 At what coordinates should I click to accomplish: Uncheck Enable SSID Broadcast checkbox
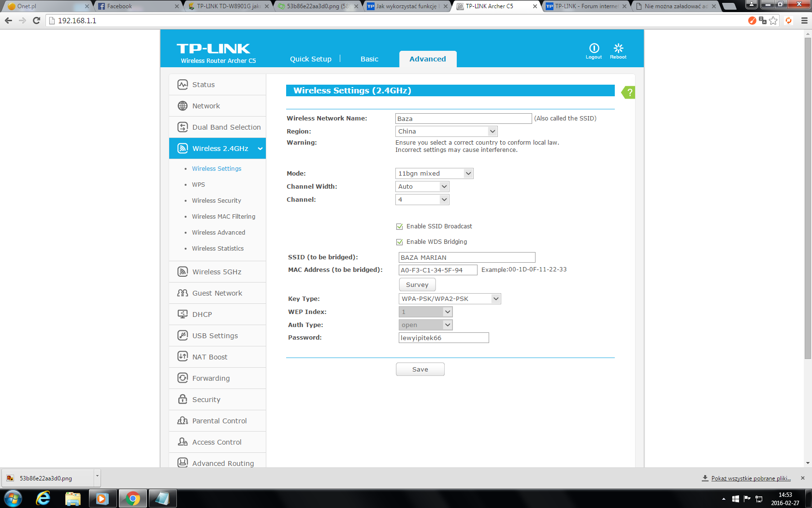click(400, 226)
